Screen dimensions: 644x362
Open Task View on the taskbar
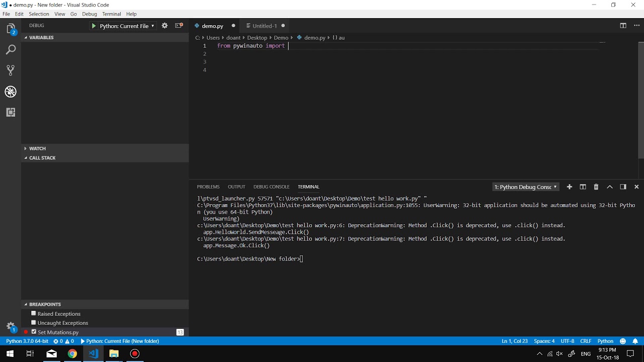30,353
